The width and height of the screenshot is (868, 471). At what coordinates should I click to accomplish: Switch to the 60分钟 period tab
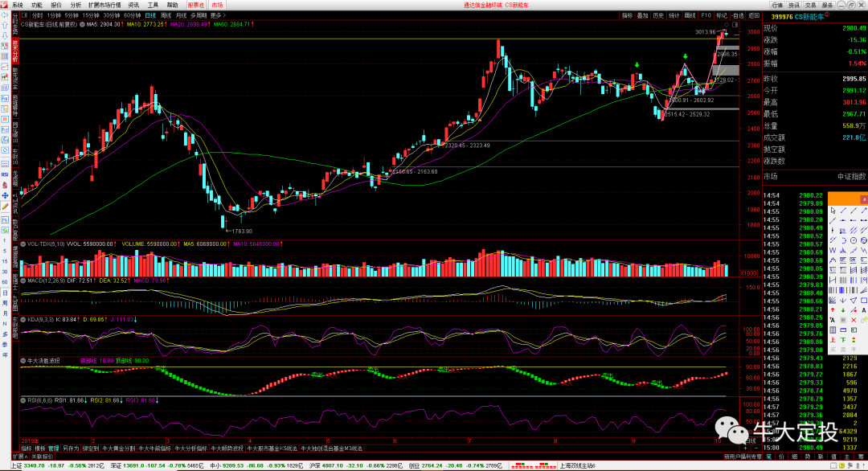coord(133,15)
